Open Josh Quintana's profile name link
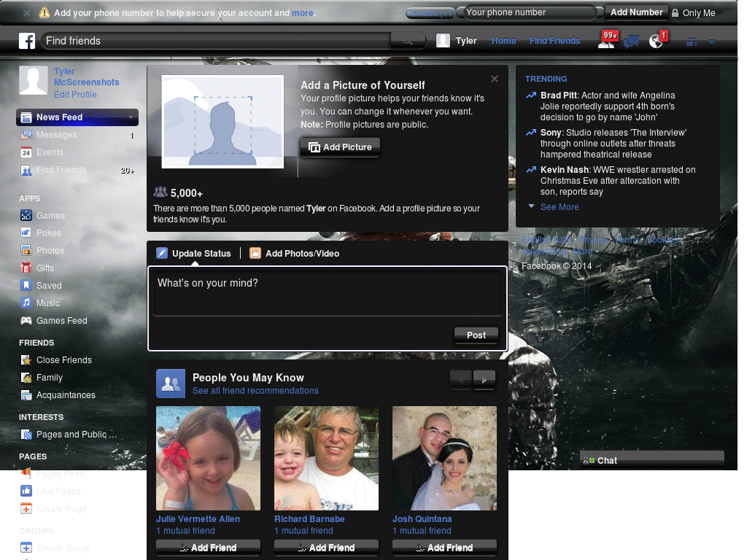 click(422, 519)
